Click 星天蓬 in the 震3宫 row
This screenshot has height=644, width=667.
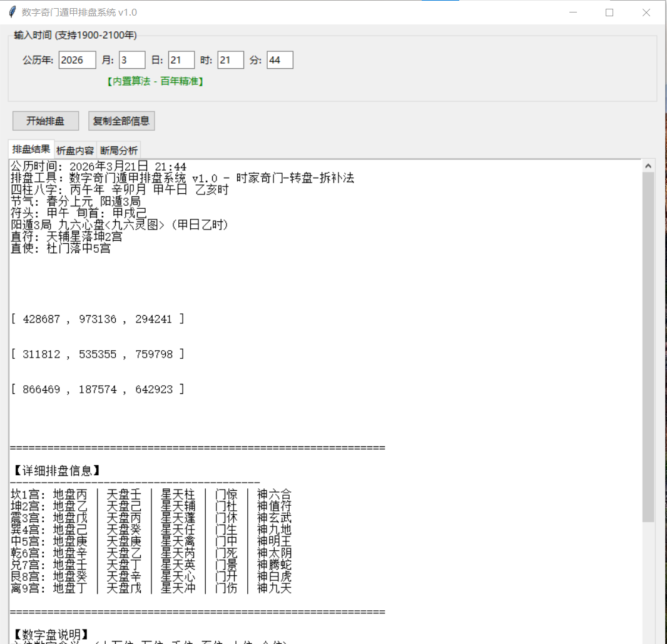point(178,518)
